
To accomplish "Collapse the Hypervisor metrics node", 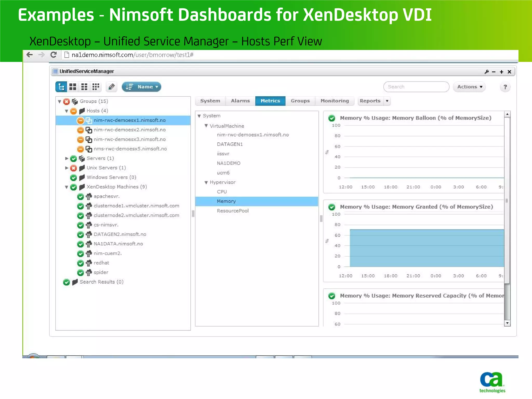I will [x=206, y=182].
